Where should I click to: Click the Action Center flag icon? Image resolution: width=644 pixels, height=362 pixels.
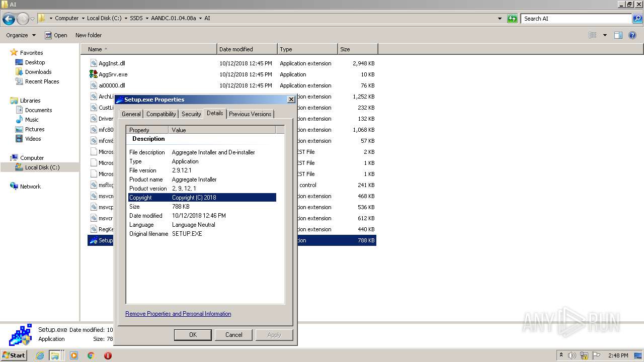coord(596,355)
